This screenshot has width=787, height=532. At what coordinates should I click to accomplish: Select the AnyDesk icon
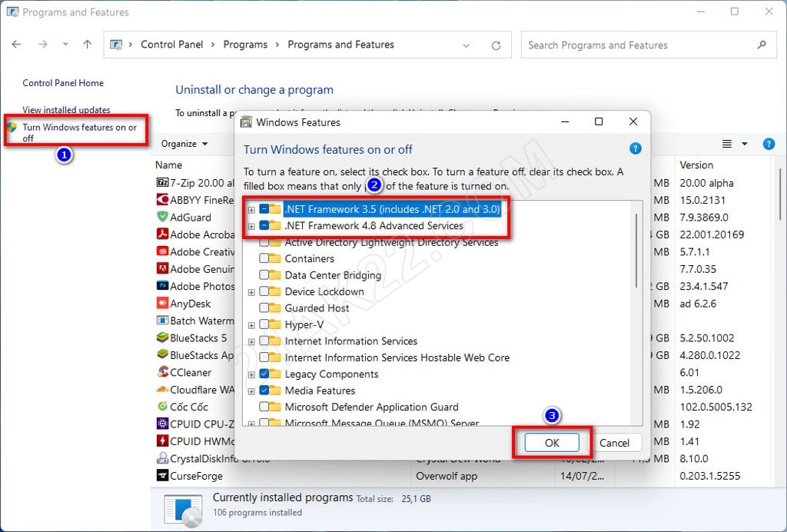click(162, 303)
